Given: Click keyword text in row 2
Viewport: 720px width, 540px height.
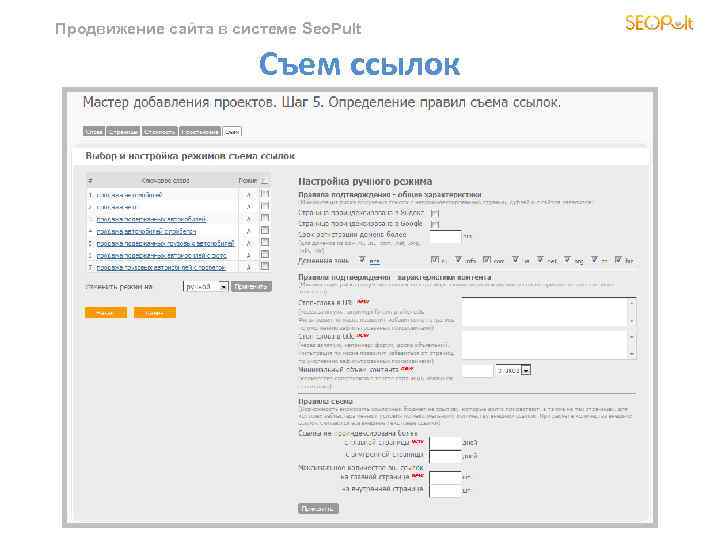Looking at the screenshot, I should 117,207.
